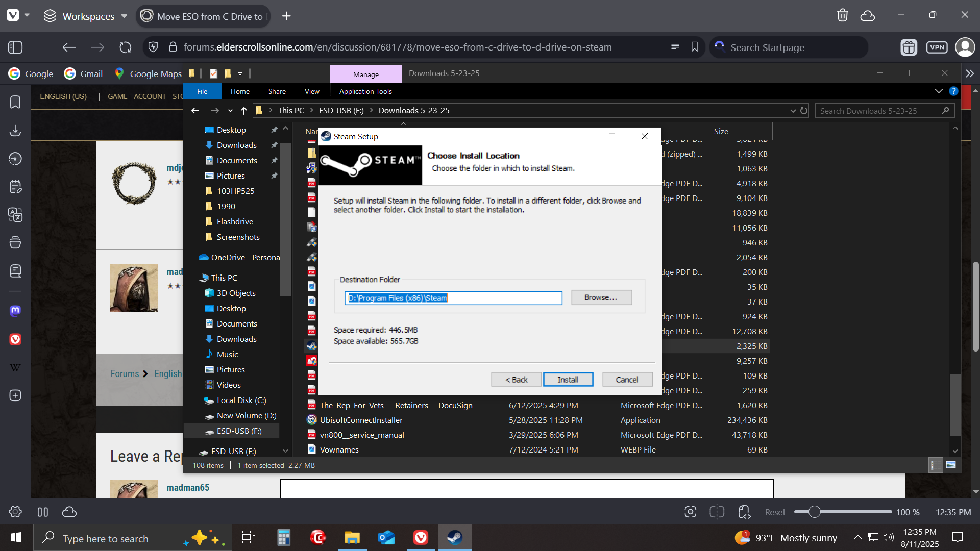Screen dimensions: 980x551
Task: Click the Search Downloads 5-23-25 box
Action: [884, 111]
